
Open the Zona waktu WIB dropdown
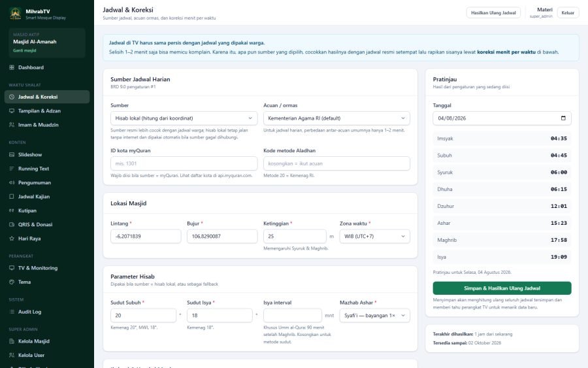(x=374, y=237)
